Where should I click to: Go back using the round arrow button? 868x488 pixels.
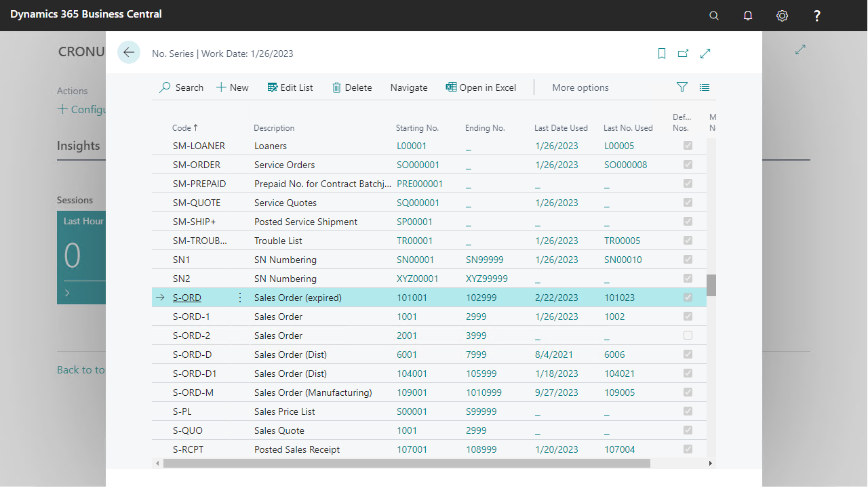tap(129, 52)
